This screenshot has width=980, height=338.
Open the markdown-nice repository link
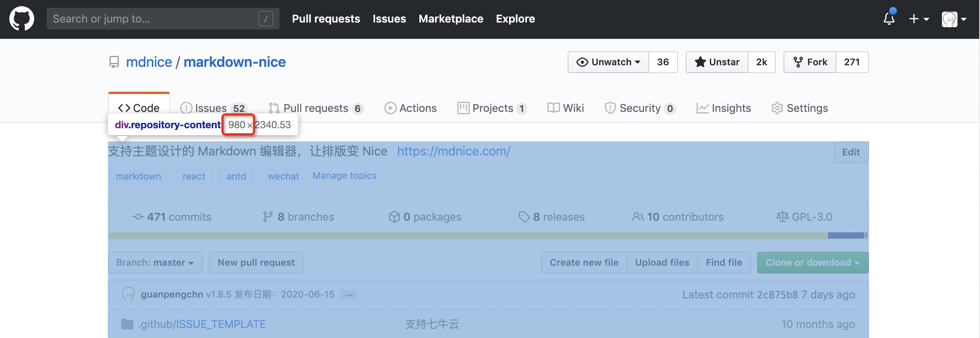pos(235,62)
